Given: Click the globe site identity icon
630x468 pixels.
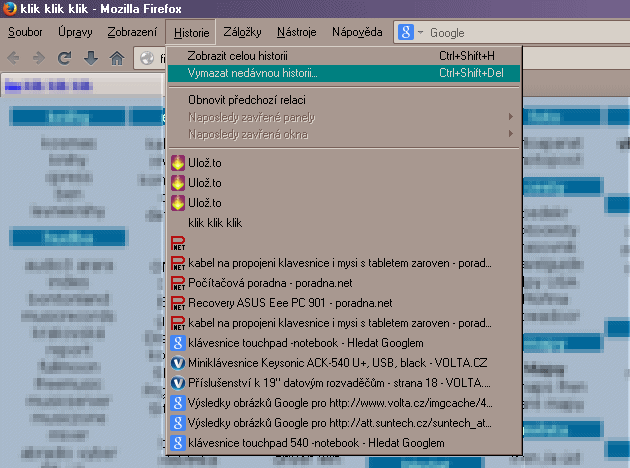Looking at the screenshot, I should pos(147,58).
